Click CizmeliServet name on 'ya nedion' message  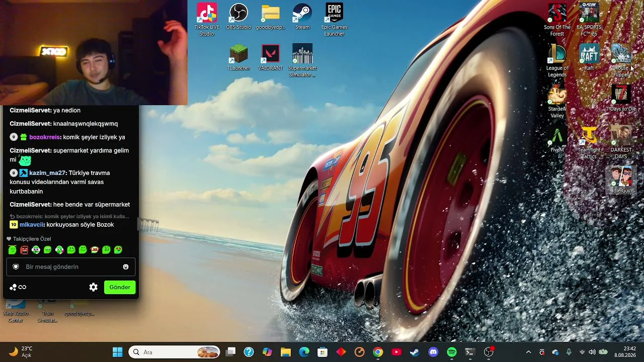30,111
